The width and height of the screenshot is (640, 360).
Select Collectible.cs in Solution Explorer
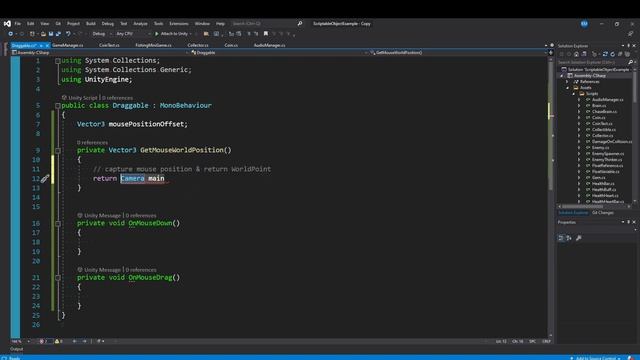[x=604, y=130]
